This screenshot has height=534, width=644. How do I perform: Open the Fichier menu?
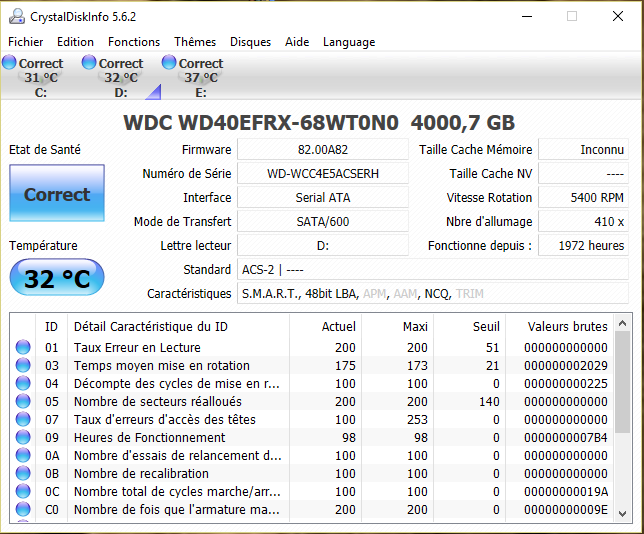pyautogui.click(x=25, y=42)
